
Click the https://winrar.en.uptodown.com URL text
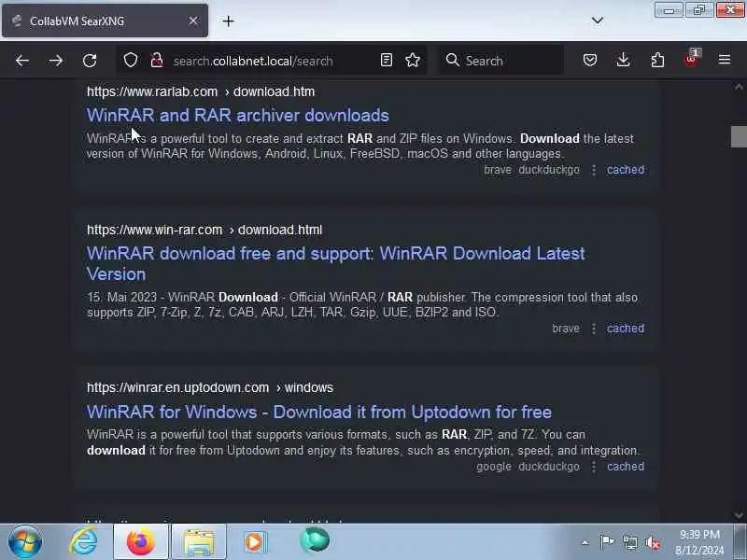pyautogui.click(x=177, y=387)
